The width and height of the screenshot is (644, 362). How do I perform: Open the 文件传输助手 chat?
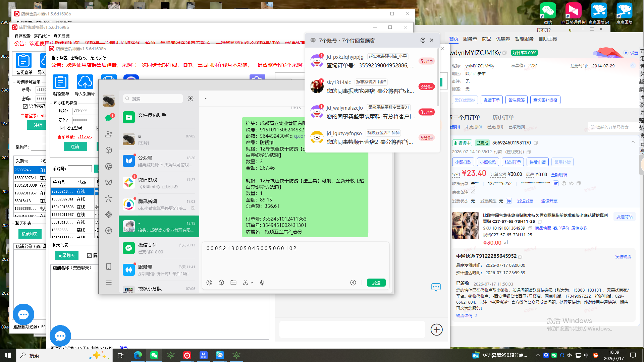[x=159, y=117]
